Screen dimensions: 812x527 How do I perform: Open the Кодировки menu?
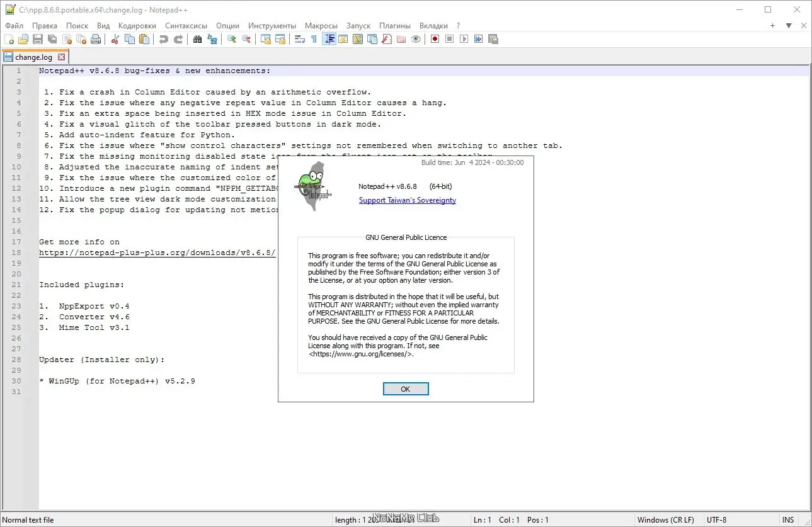(137, 26)
